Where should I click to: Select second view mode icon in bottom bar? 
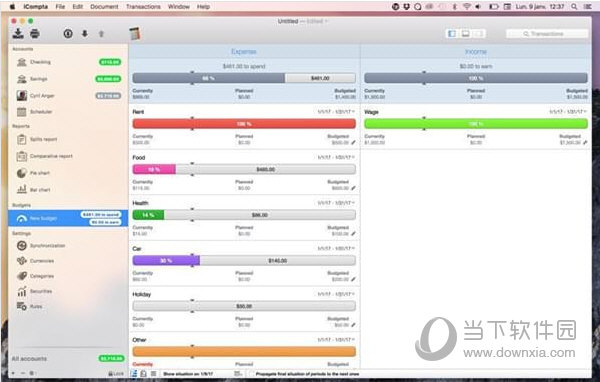[143, 374]
